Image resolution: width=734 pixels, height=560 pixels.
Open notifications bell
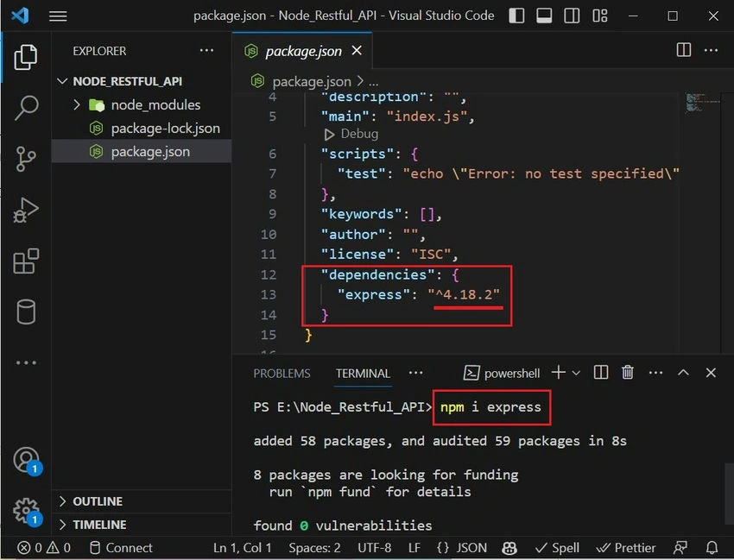pos(712,548)
